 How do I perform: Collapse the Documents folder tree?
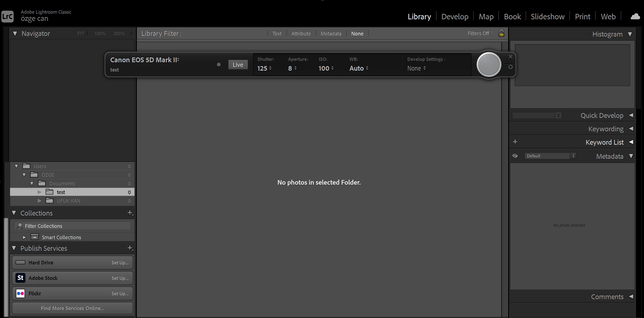click(32, 183)
